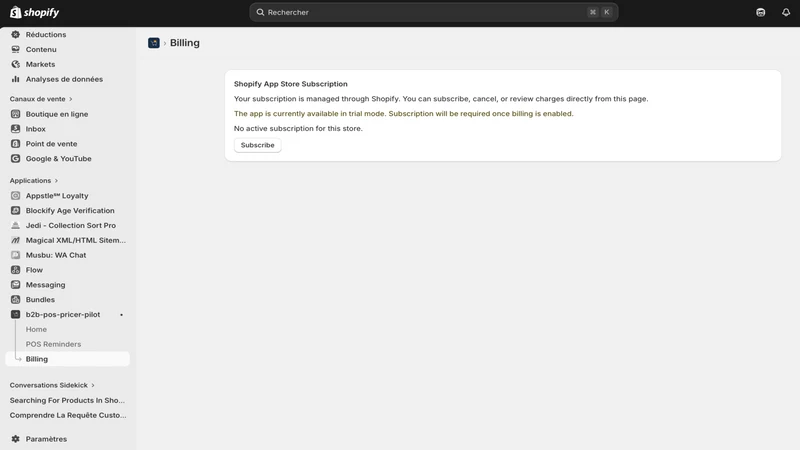Click the Analyses de données chart icon

click(x=15, y=79)
